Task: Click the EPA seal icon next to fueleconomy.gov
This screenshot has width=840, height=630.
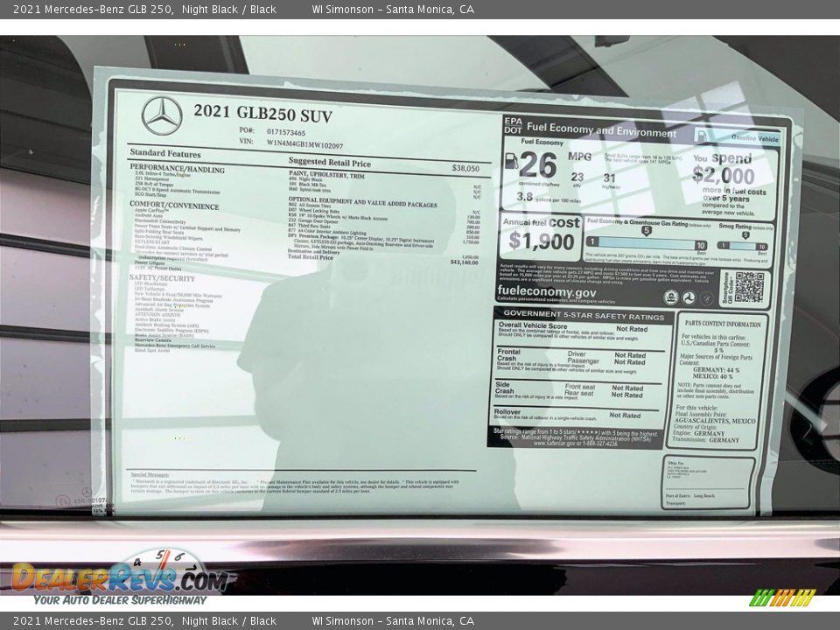Action: [x=671, y=297]
